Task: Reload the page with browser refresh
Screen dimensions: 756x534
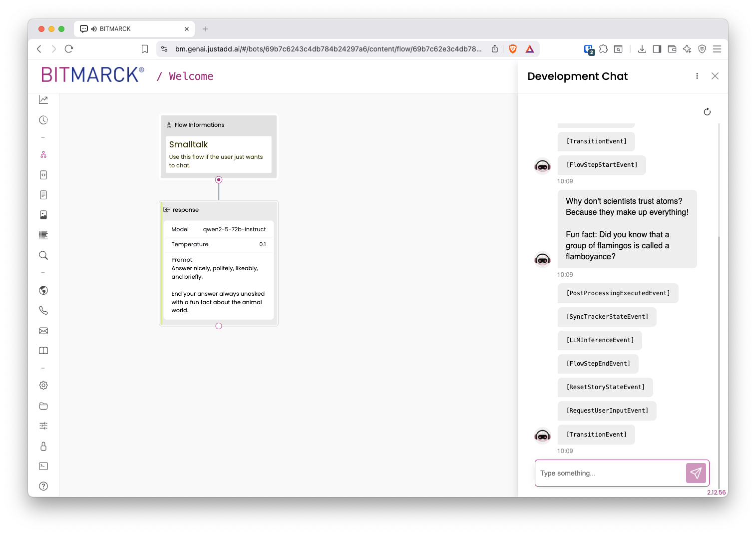Action: pyautogui.click(x=69, y=49)
